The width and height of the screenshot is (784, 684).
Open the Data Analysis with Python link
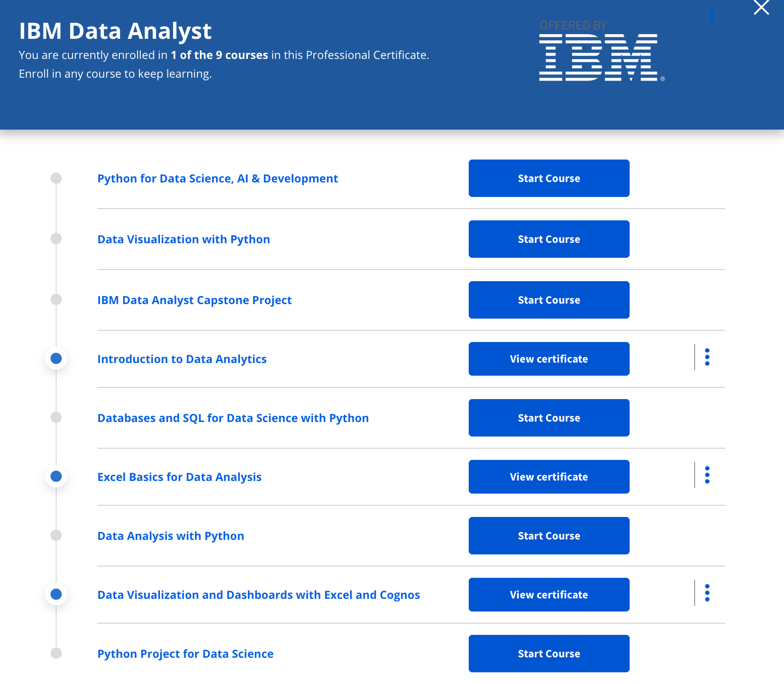point(171,536)
